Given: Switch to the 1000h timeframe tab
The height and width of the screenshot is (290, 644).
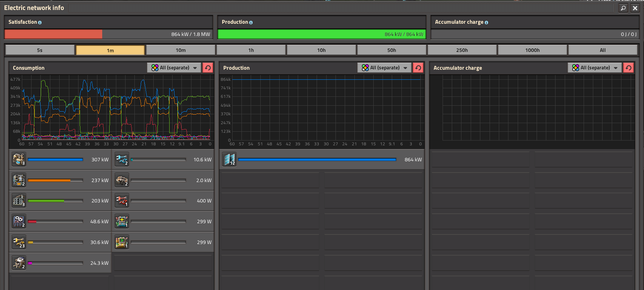Looking at the screenshot, I should click(x=533, y=50).
